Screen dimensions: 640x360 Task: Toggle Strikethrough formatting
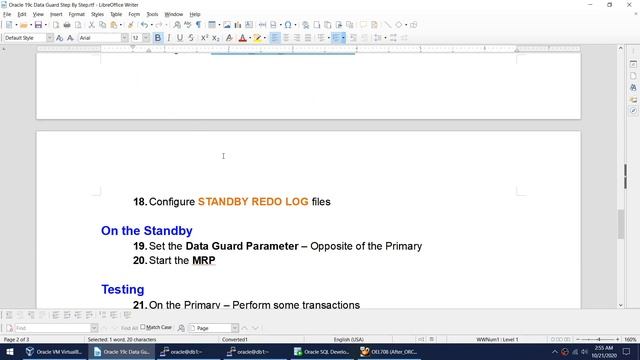tap(191, 38)
